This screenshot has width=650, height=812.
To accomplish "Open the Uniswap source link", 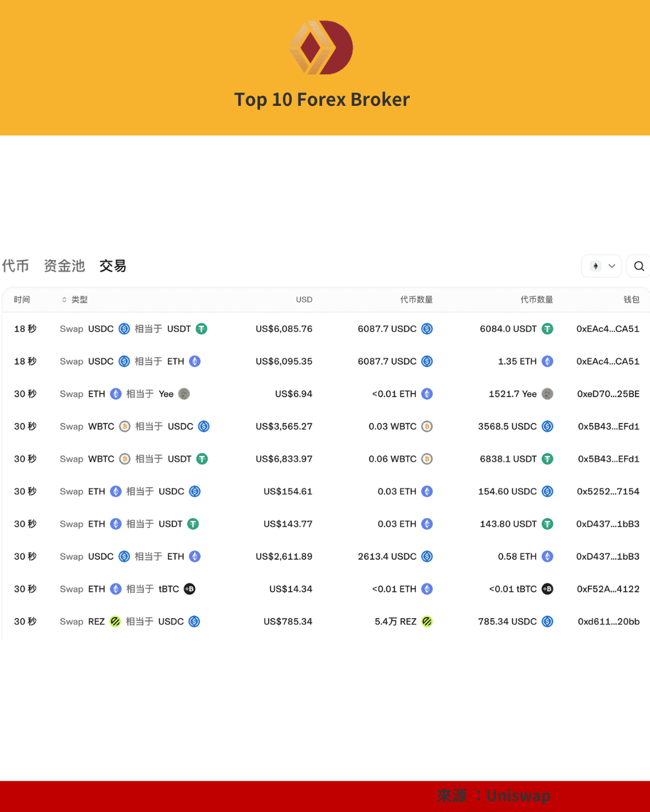I will tap(519, 795).
